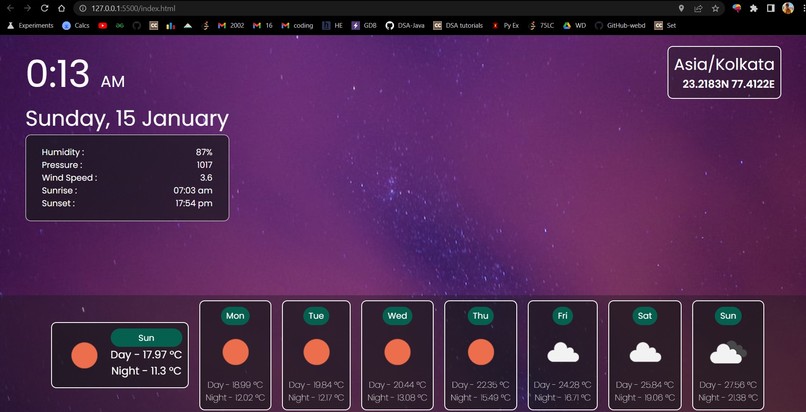Click the forward navigation arrow
Viewport: 806px width, 412px height.
tap(27, 8)
